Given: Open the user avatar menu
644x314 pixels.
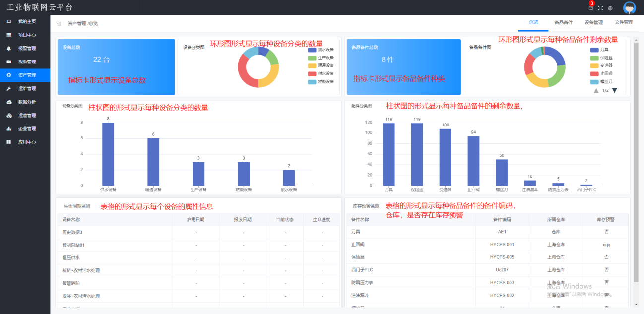Looking at the screenshot, I should point(630,8).
